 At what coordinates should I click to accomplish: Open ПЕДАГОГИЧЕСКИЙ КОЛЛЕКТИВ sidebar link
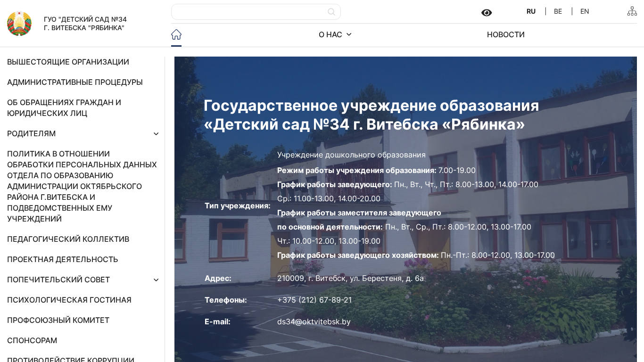click(68, 239)
